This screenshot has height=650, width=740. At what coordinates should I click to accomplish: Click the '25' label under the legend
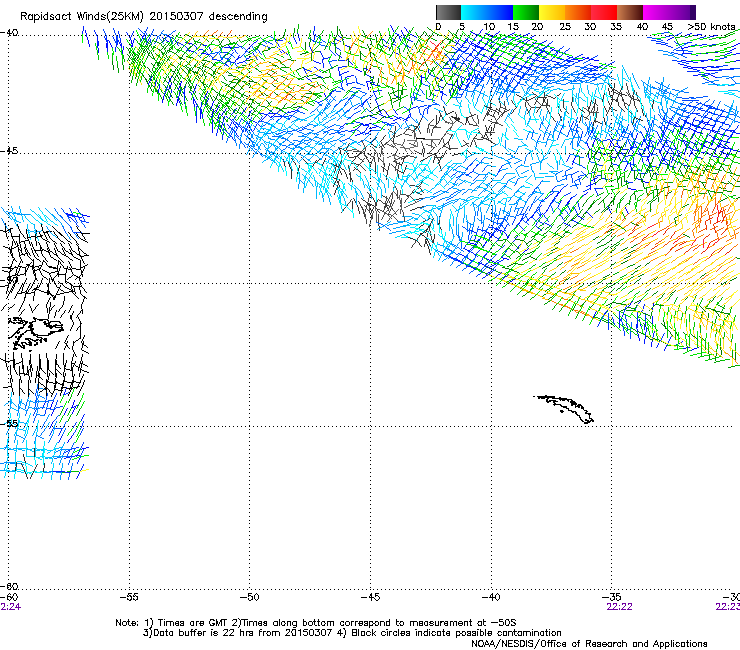click(x=564, y=27)
